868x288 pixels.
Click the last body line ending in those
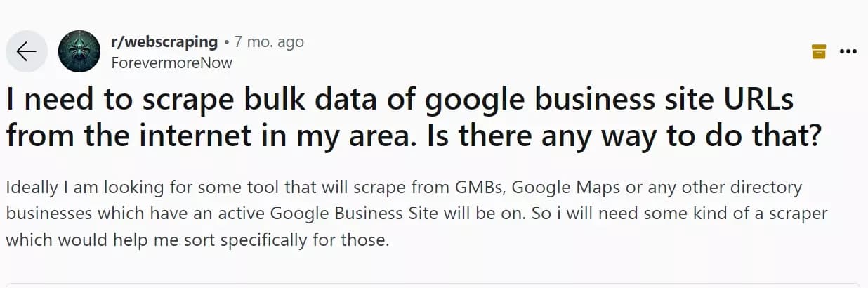[197, 240]
